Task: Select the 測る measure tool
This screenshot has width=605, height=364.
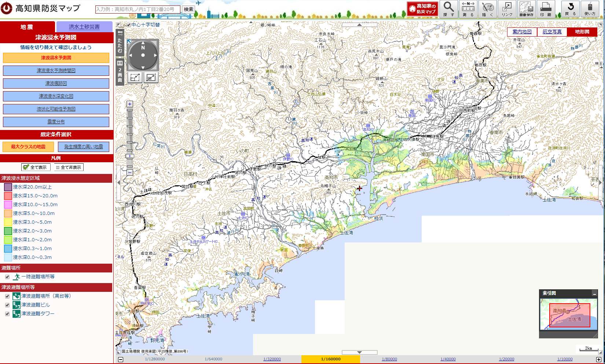Action: tap(468, 9)
